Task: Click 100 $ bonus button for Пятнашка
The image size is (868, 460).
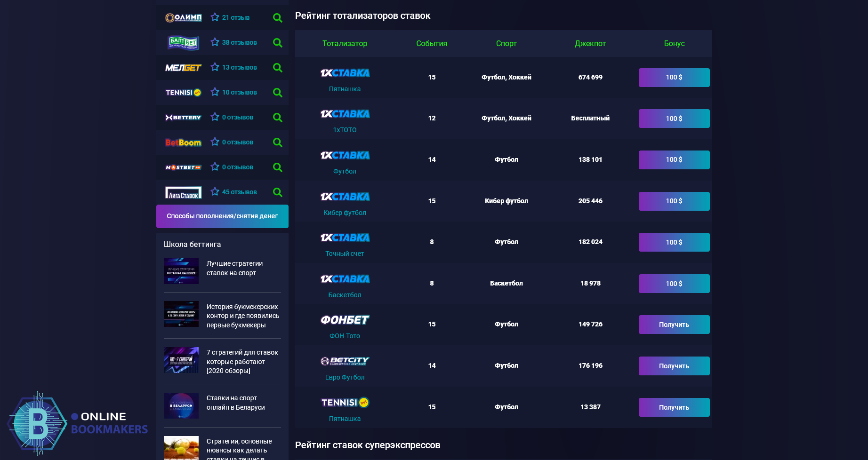Action: pos(674,78)
